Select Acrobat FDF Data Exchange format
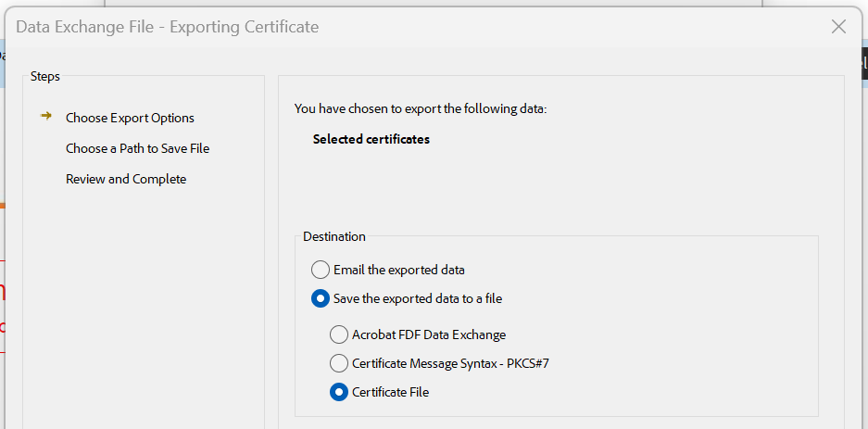The image size is (868, 429). pos(339,334)
